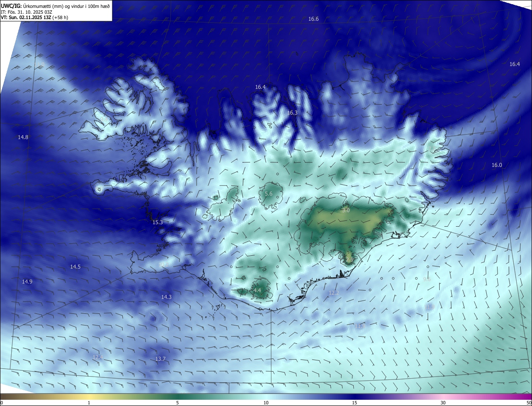Click the 12.2 value label
Screen dimensions: 532x406
pyautogui.click(x=334, y=293)
